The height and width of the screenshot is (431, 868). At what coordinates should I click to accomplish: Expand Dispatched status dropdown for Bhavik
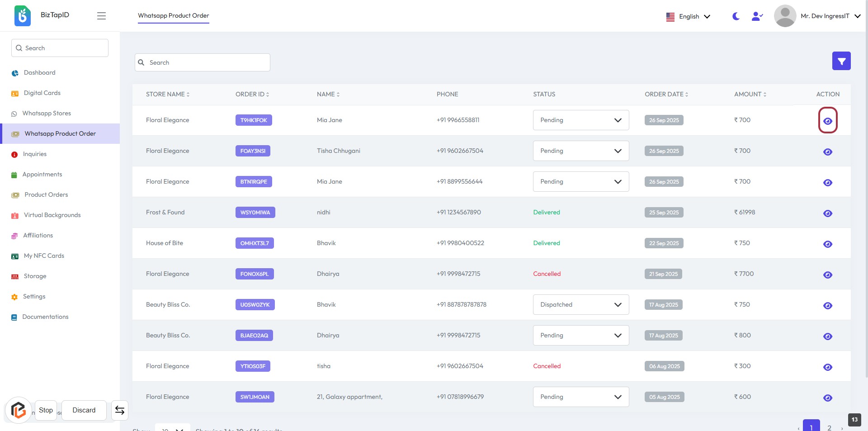pos(580,305)
